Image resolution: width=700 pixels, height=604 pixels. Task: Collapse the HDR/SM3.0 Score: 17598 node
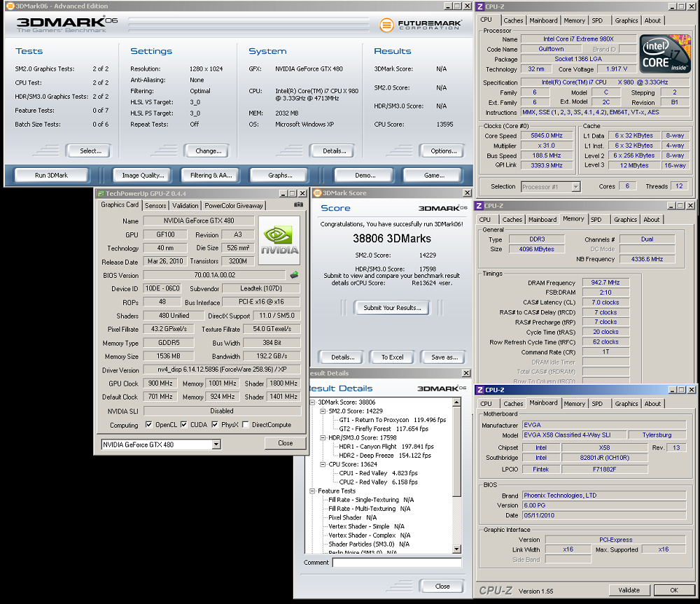coord(323,438)
